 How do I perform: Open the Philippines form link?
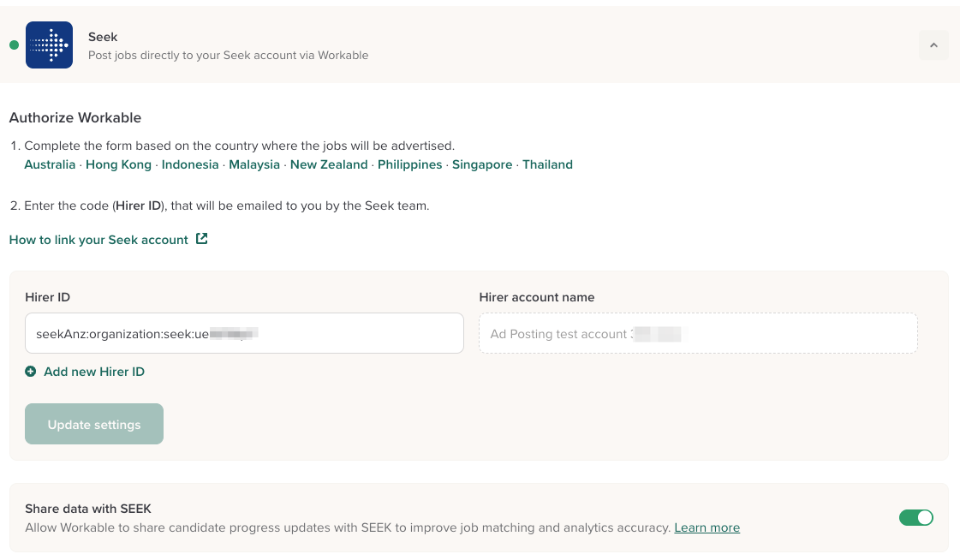coord(409,164)
